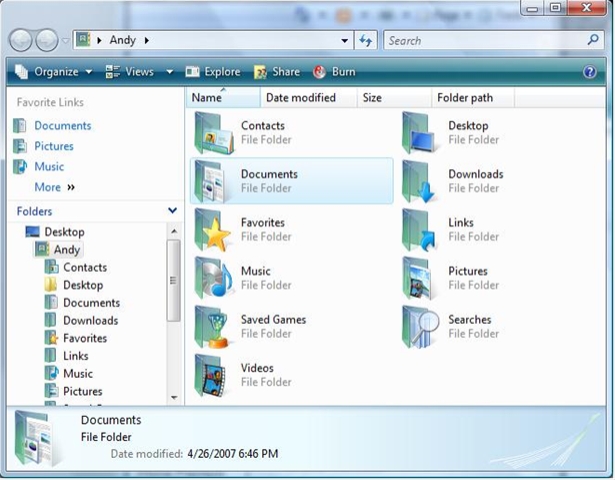Select the Documents folder icon in file list

pos(211,181)
